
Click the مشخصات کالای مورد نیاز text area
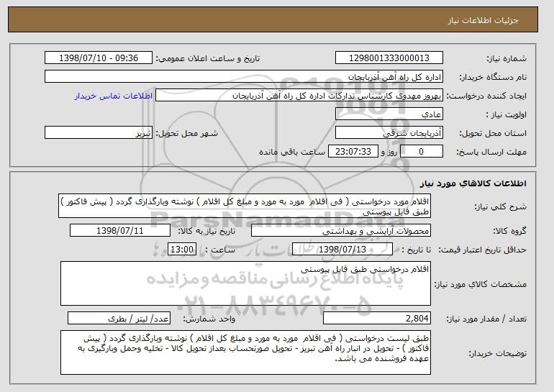[x=245, y=283]
